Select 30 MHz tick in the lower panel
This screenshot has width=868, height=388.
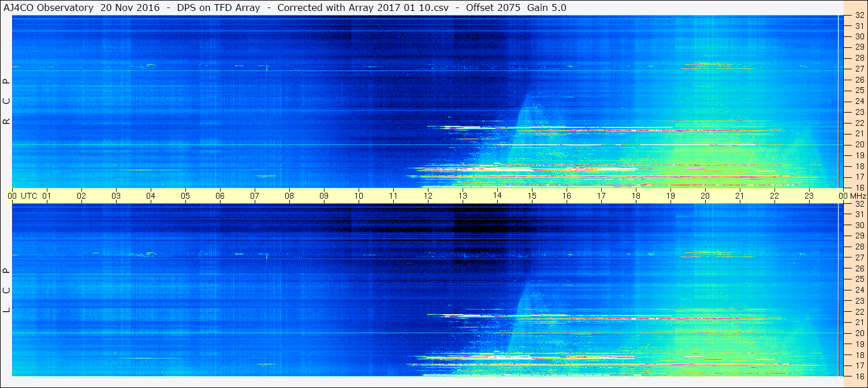tap(859, 225)
